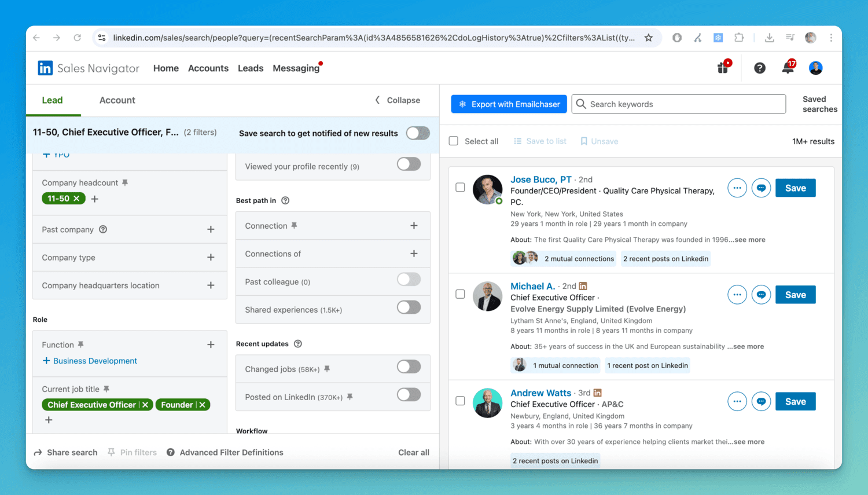Expand the Company type filter
The height and width of the screenshot is (495, 868).
click(211, 257)
